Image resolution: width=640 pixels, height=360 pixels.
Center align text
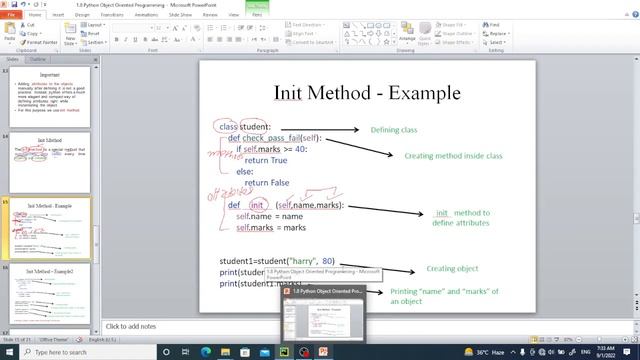click(x=220, y=40)
